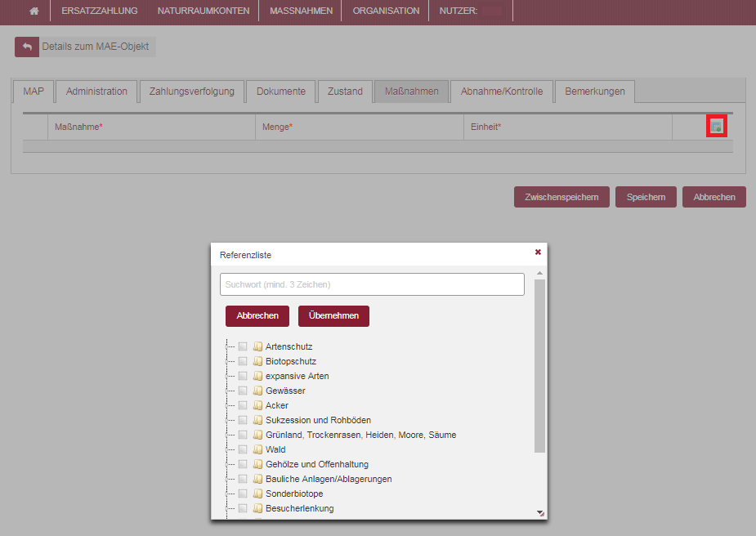The width and height of the screenshot is (756, 536).
Task: Click the dialog resize handle icon
Action: [x=539, y=512]
